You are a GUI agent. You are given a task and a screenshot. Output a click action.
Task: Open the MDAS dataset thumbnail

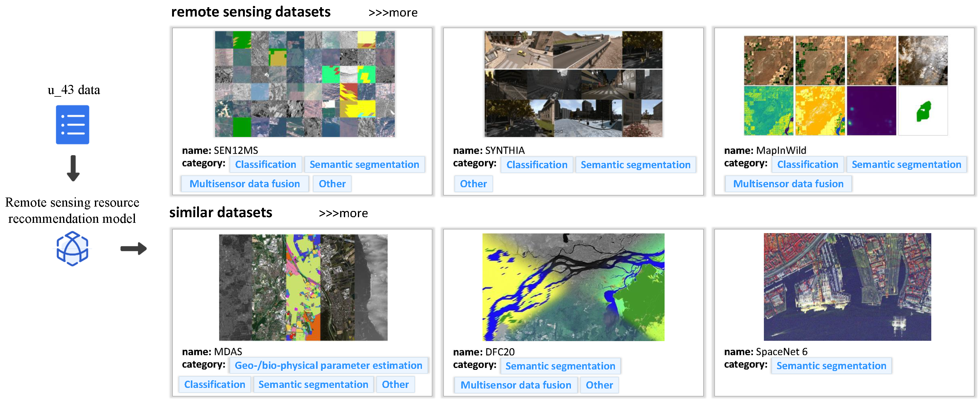[303, 287]
